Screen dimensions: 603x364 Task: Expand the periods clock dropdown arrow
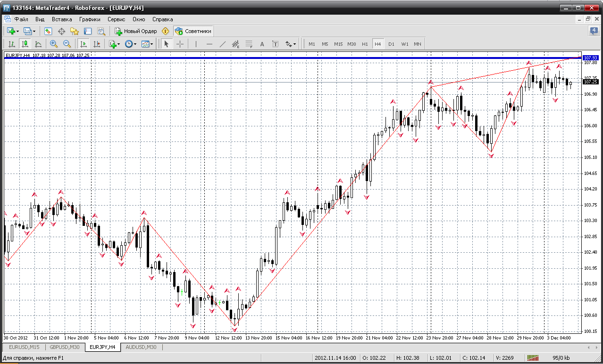(135, 44)
